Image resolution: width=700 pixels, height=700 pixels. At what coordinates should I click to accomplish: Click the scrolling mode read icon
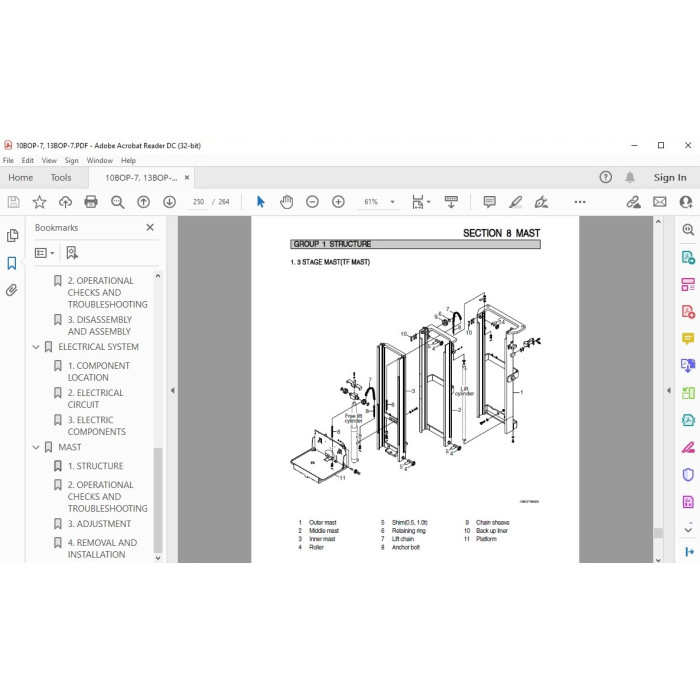pyautogui.click(x=451, y=202)
